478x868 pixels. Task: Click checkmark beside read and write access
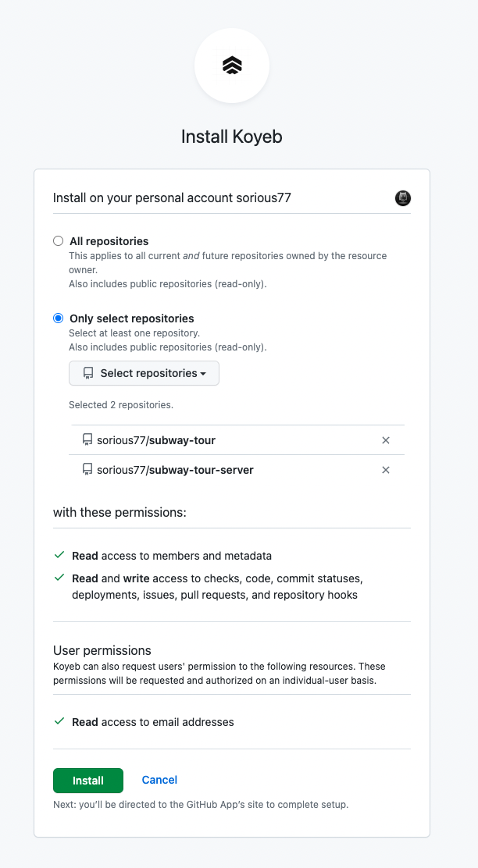59,578
